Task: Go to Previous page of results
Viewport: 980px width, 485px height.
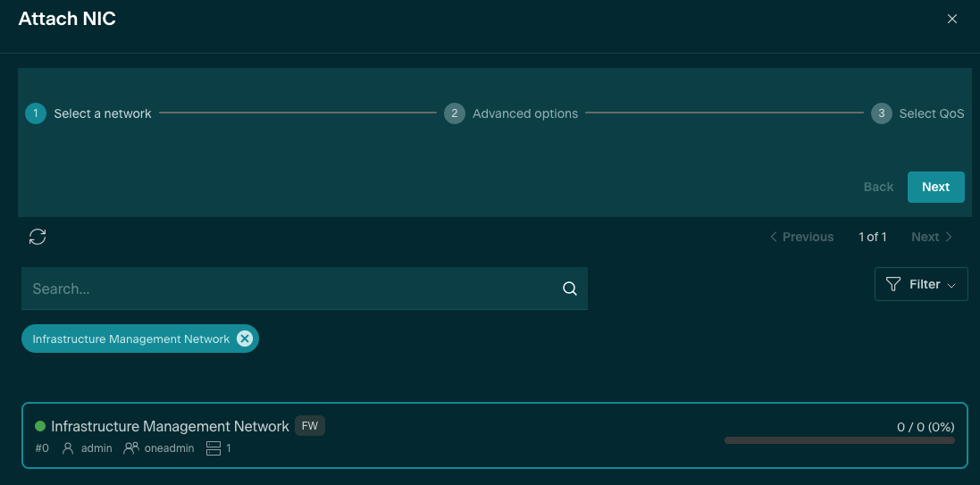Action: click(x=801, y=237)
